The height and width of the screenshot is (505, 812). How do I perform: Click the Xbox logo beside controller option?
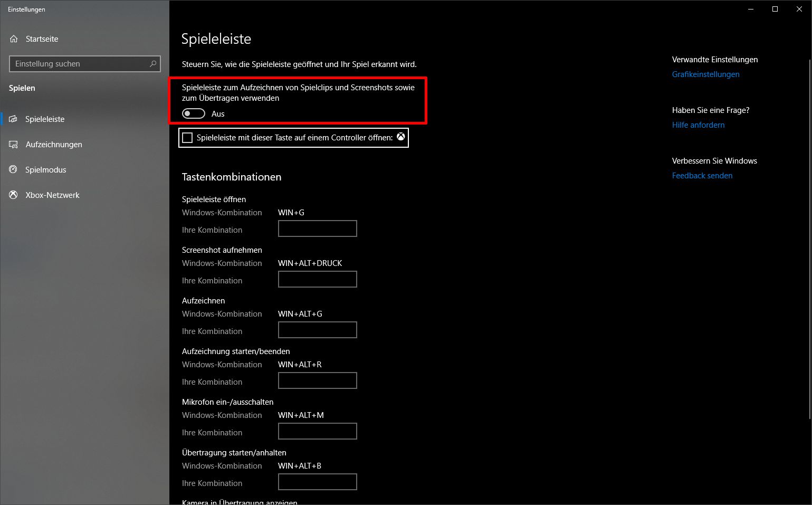tap(401, 137)
